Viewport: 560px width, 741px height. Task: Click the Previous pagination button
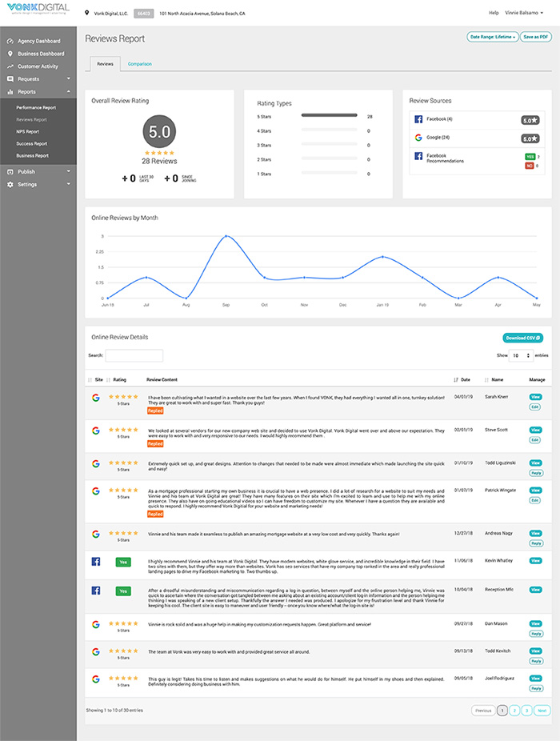point(483,711)
